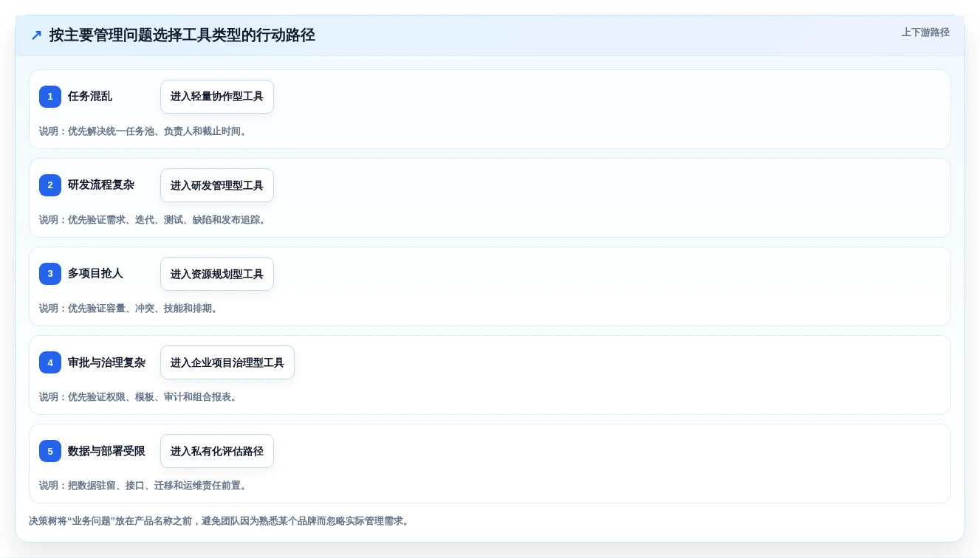Open 进入轻量协作型工具 button

[217, 97]
